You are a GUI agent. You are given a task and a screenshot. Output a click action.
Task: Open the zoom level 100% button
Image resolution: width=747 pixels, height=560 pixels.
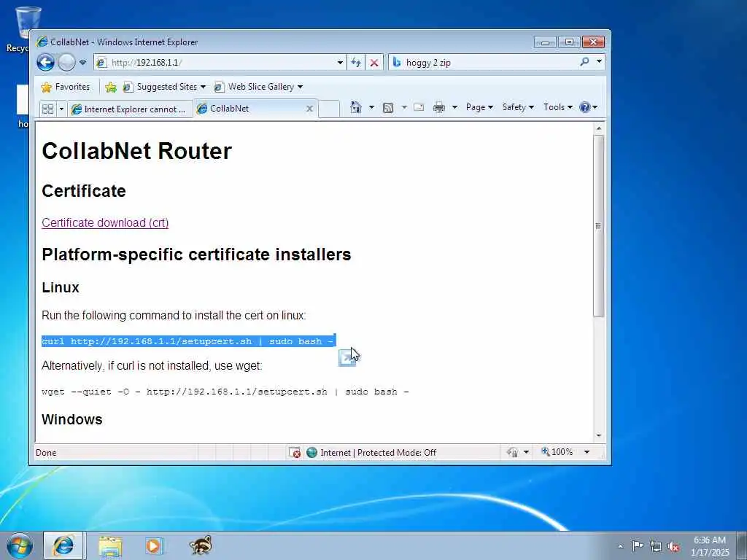pyautogui.click(x=557, y=452)
